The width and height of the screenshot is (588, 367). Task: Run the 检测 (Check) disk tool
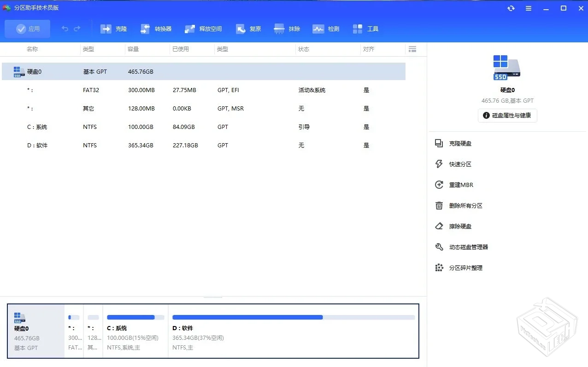pyautogui.click(x=326, y=29)
